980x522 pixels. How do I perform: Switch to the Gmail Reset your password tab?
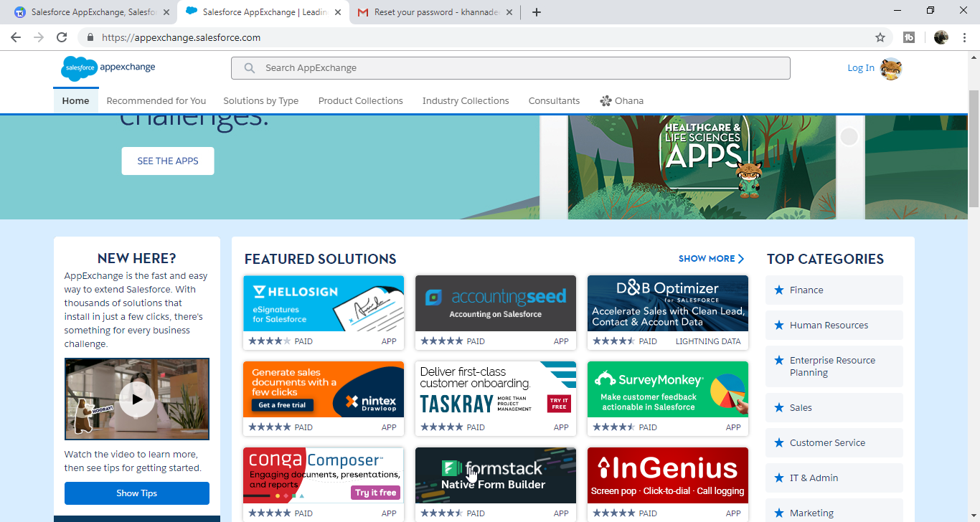point(435,12)
